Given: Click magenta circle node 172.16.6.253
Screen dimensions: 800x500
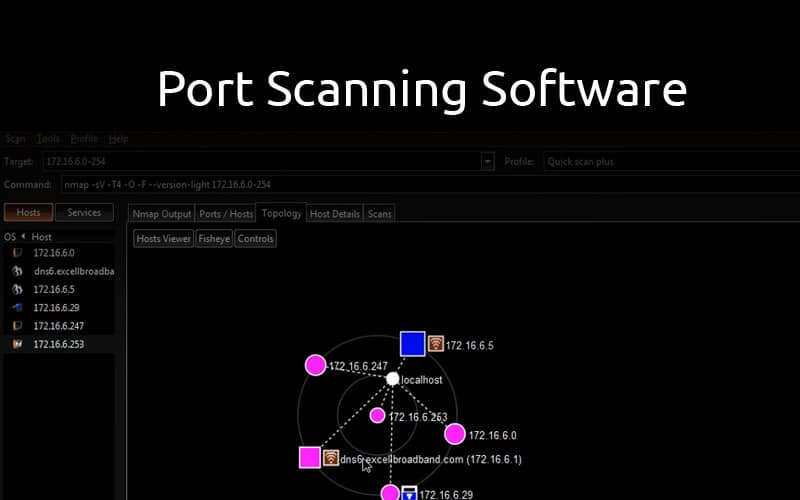Looking at the screenshot, I should tap(378, 415).
